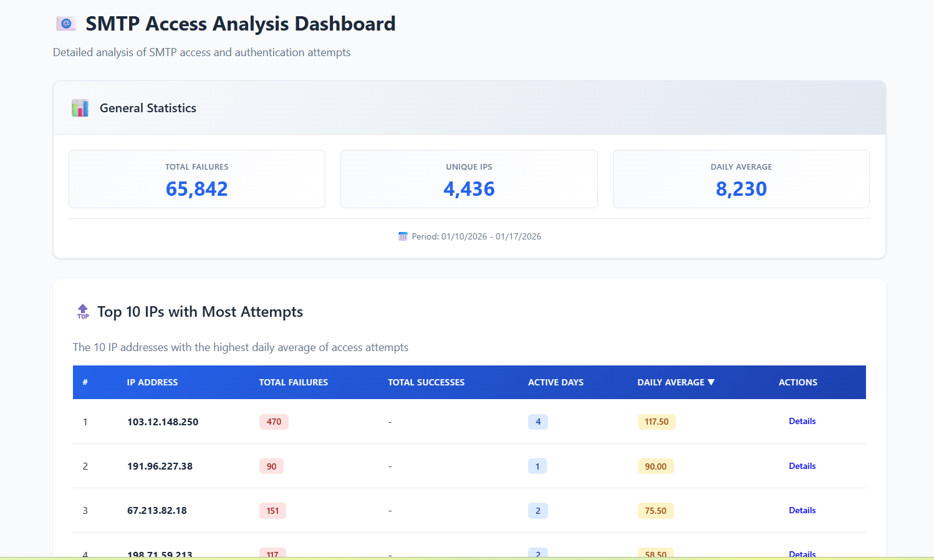Image resolution: width=934 pixels, height=560 pixels.
Task: Click the calendar icon beside Period
Action: (x=403, y=236)
